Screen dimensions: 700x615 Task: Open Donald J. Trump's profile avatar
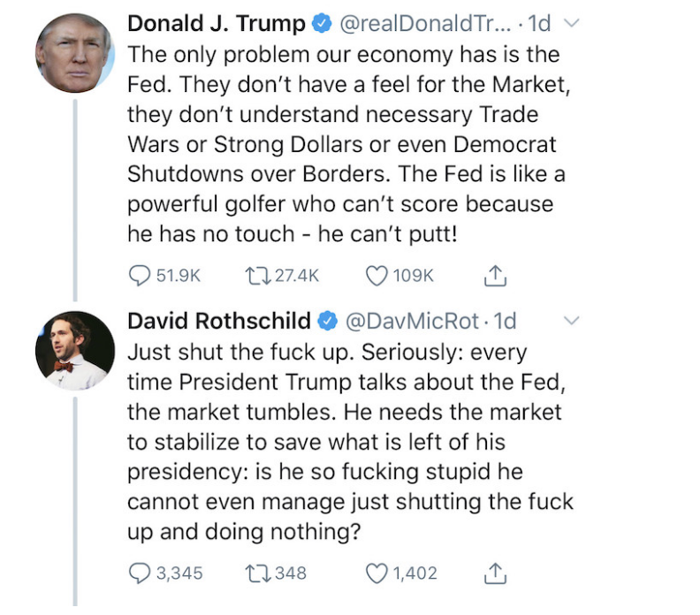75,53
